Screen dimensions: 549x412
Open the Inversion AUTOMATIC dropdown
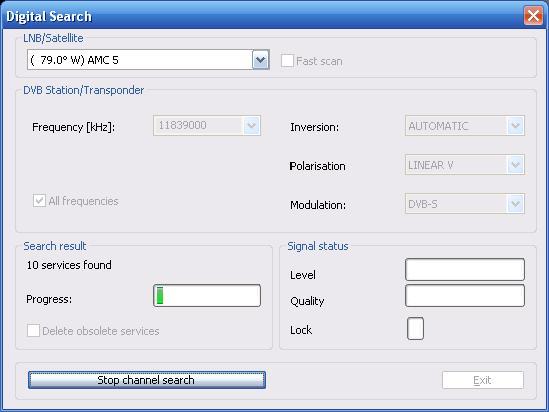515,126
